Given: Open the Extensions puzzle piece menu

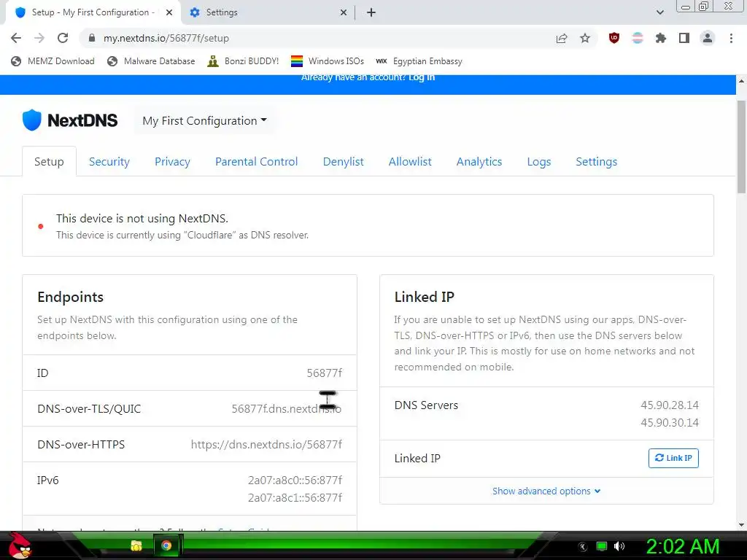Looking at the screenshot, I should pos(661,38).
